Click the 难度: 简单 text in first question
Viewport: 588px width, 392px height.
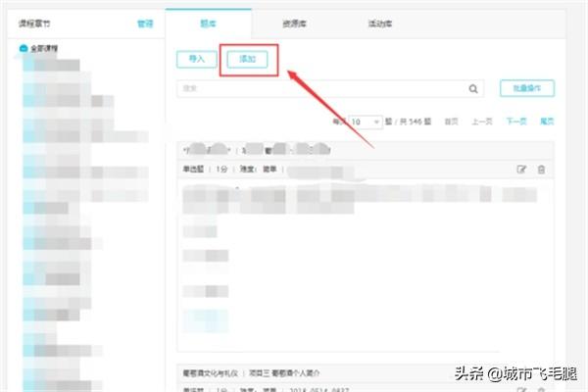(x=258, y=170)
